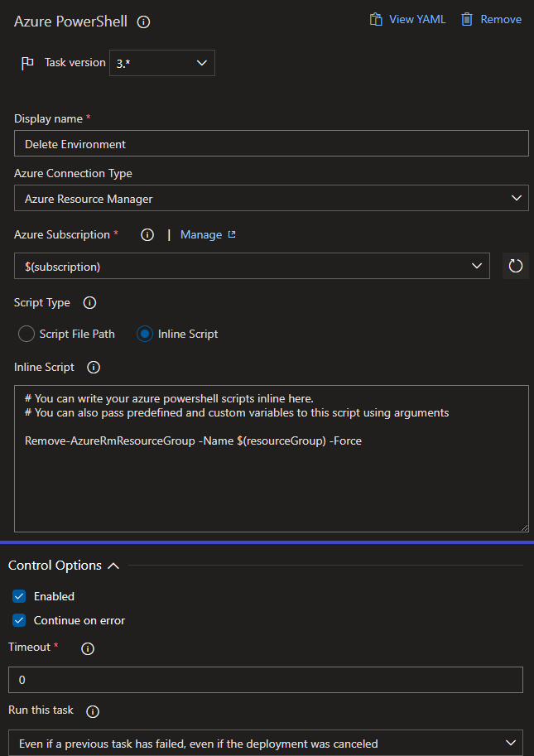Click the info icon next to Azure PowerShell title

pos(143,22)
